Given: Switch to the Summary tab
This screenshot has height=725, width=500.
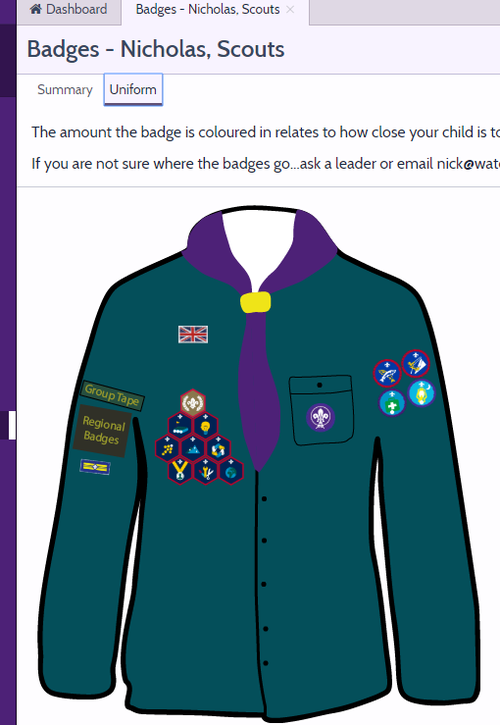Looking at the screenshot, I should point(65,89).
